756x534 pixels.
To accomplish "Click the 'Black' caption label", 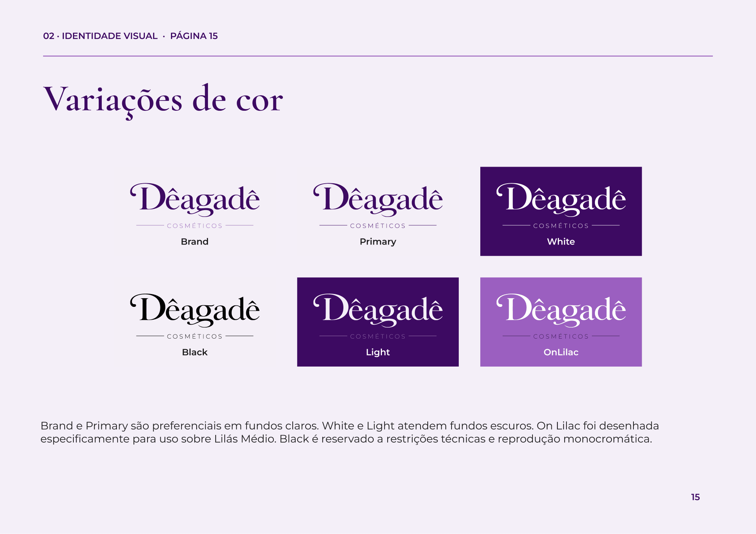I will [195, 352].
